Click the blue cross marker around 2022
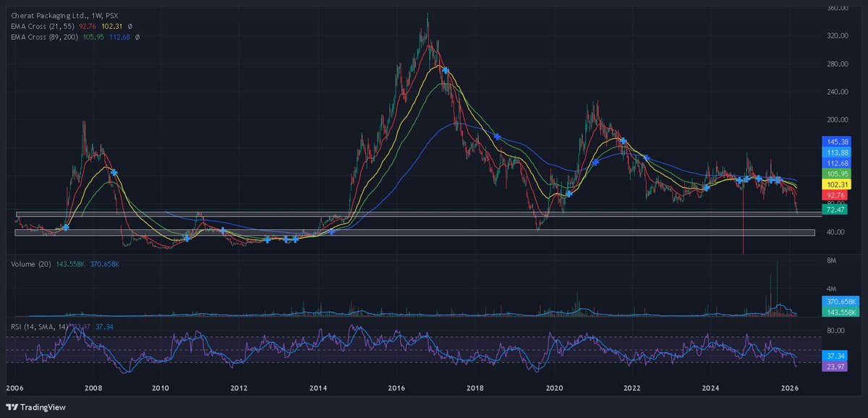 pyautogui.click(x=624, y=141)
